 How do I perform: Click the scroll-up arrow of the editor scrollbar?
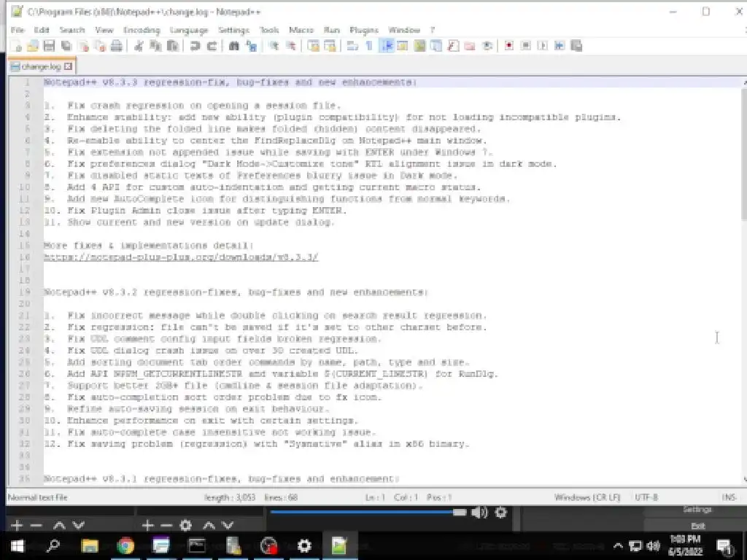click(x=743, y=82)
